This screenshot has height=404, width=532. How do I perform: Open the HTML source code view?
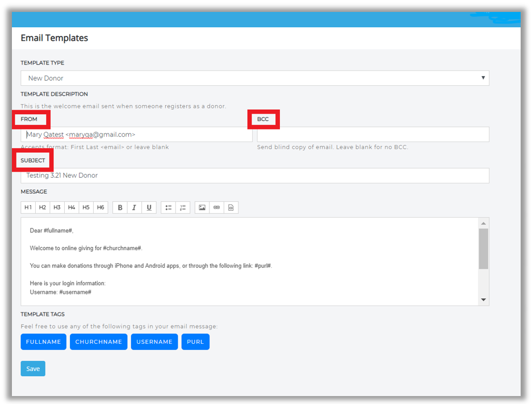point(231,207)
